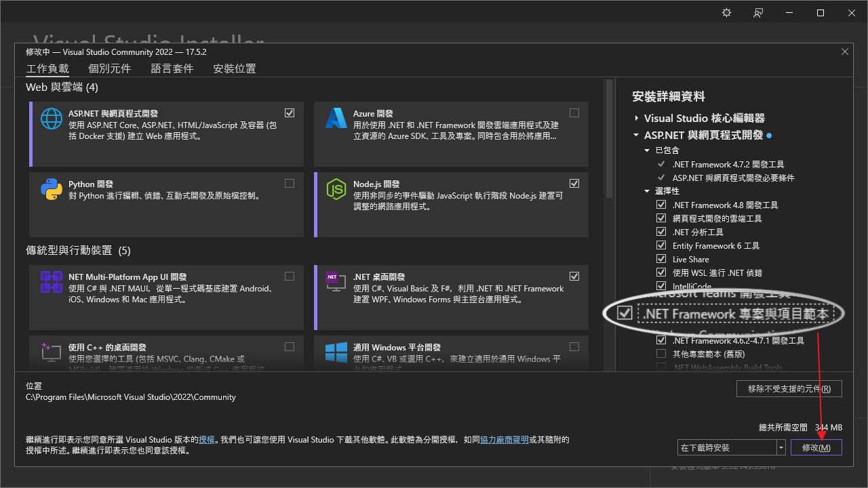868x488 pixels.
Task: Switch to 安裝位置 tab
Action: click(x=235, y=69)
